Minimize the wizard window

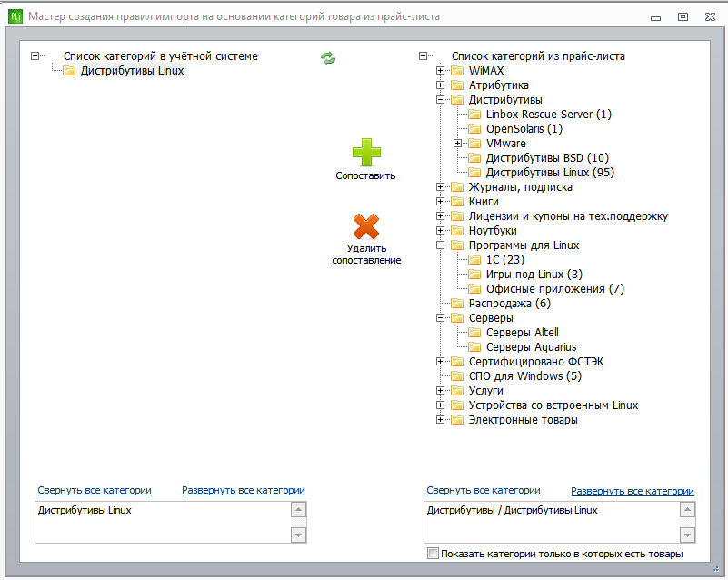[655, 17]
